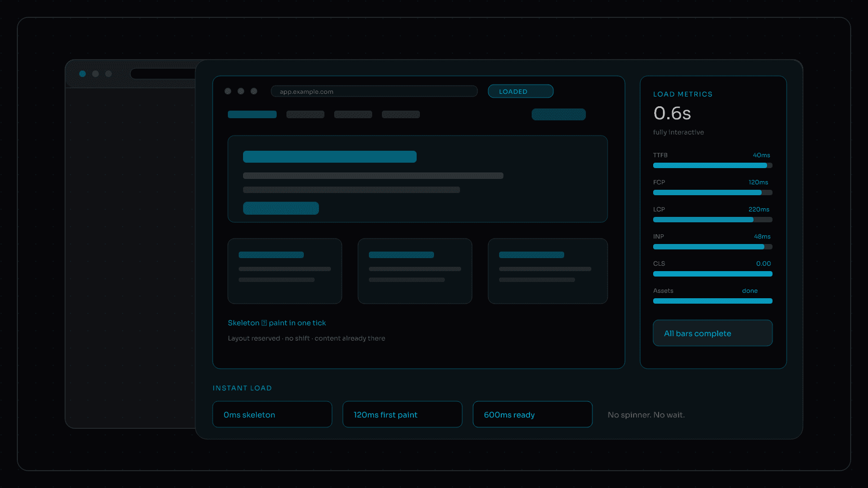
Task: Click the TTFB progress bar
Action: [x=713, y=165]
